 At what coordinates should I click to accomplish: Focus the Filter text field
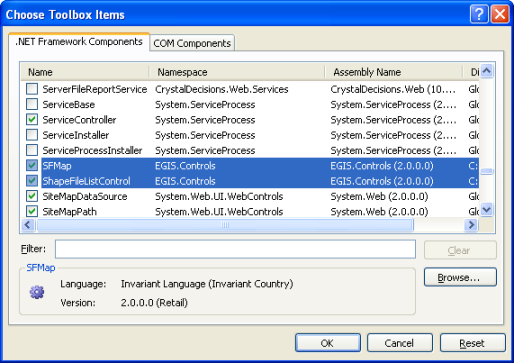235,249
